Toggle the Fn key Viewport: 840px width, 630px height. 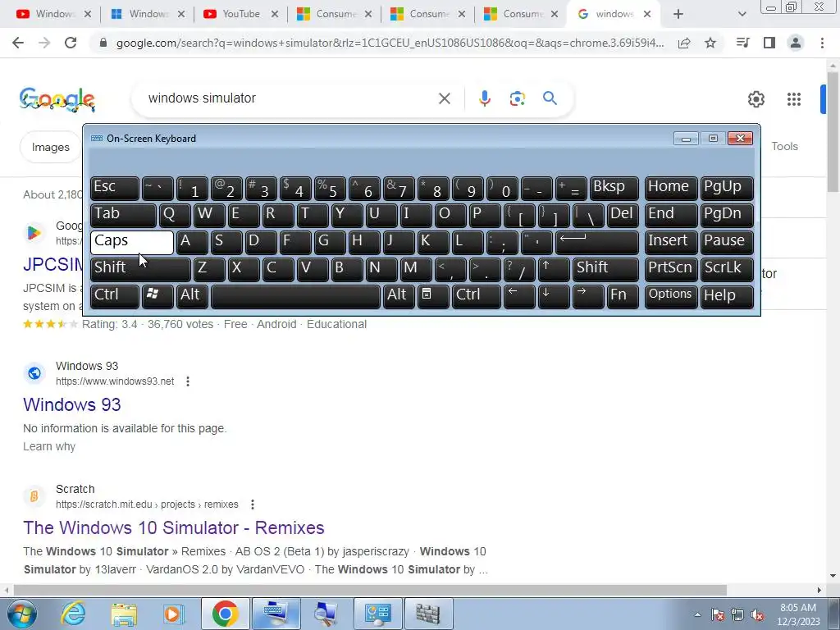point(623,296)
